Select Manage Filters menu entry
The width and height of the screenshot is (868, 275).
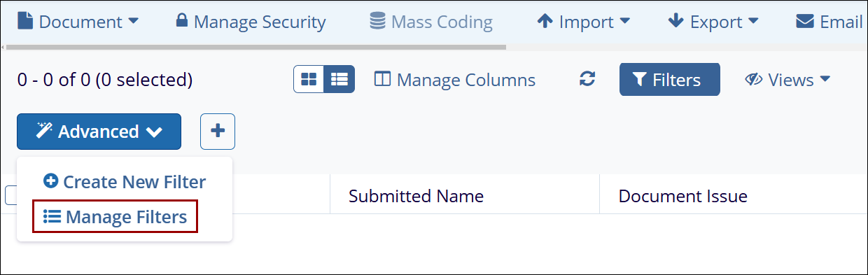pyautogui.click(x=115, y=217)
